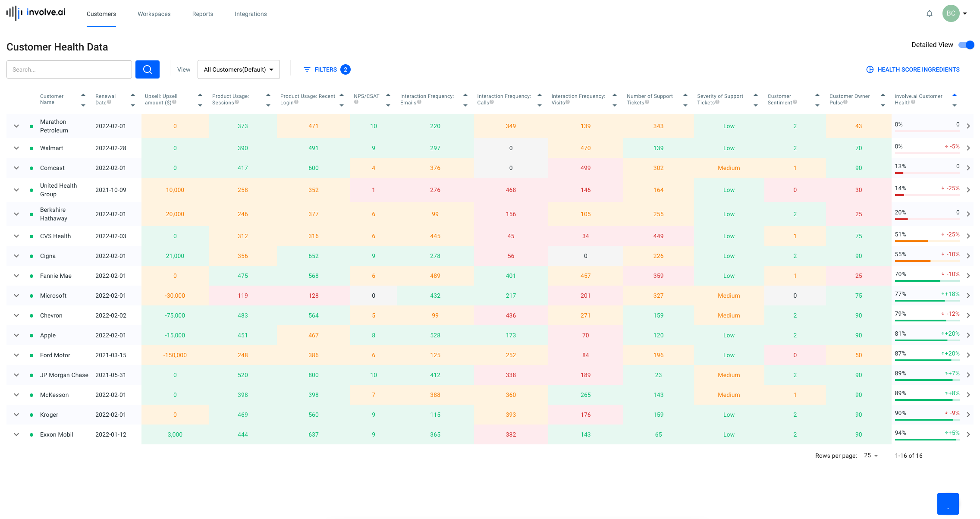Viewport: 980px width, 519px height.
Task: Click the involve.ai logo
Action: click(36, 13)
